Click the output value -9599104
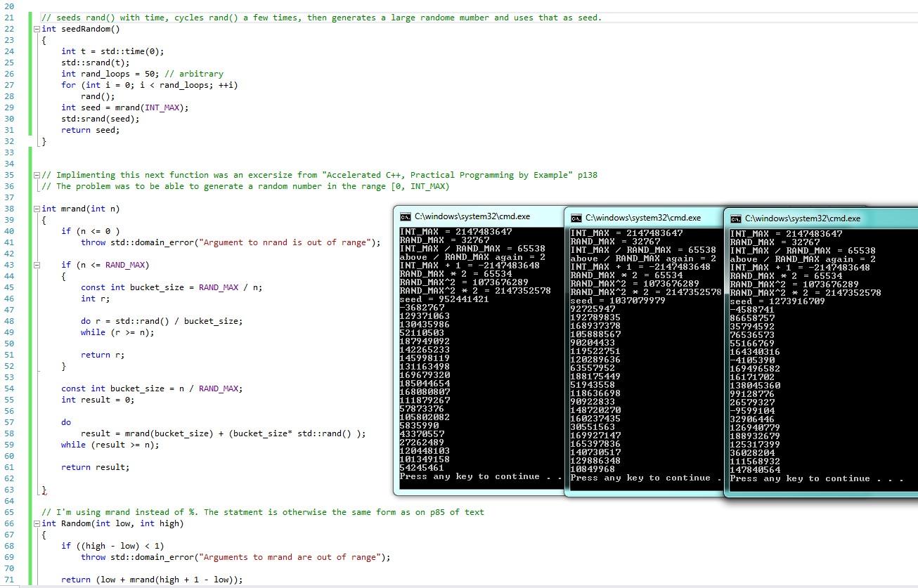Screen dimensions: 918x588 tap(752, 411)
